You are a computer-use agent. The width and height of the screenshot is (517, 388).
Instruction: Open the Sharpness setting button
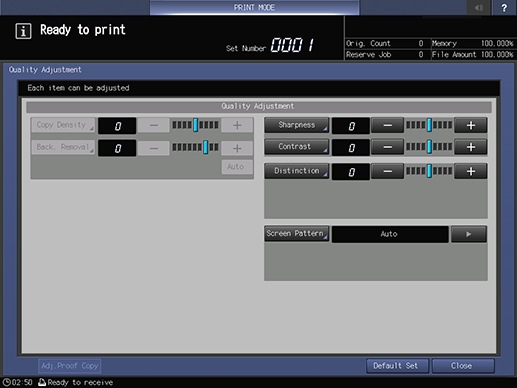(297, 125)
